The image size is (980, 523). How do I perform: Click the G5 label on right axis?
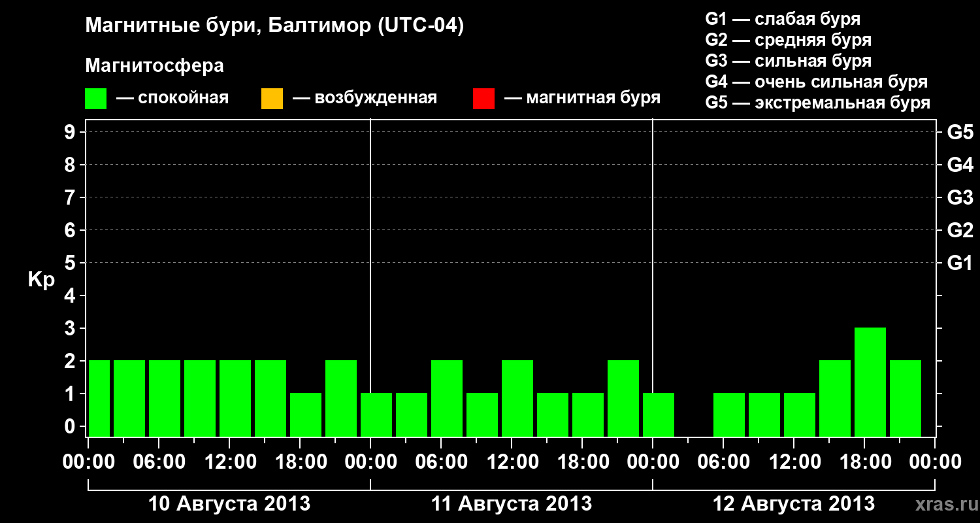[x=960, y=132]
